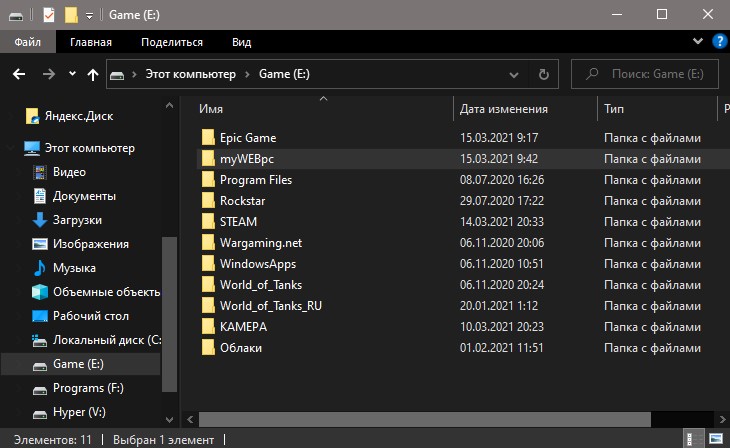Click the STEAM folder icon
Viewport: 730px width, 448px height.
208,222
